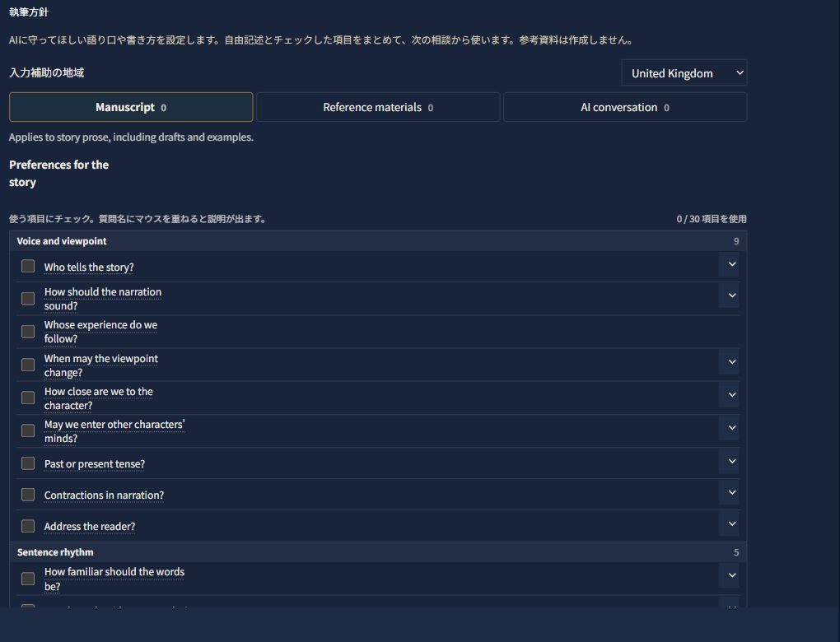Tick the 'How should the narration sound?' checkbox
Image resolution: width=840 pixels, height=642 pixels.
tap(28, 298)
